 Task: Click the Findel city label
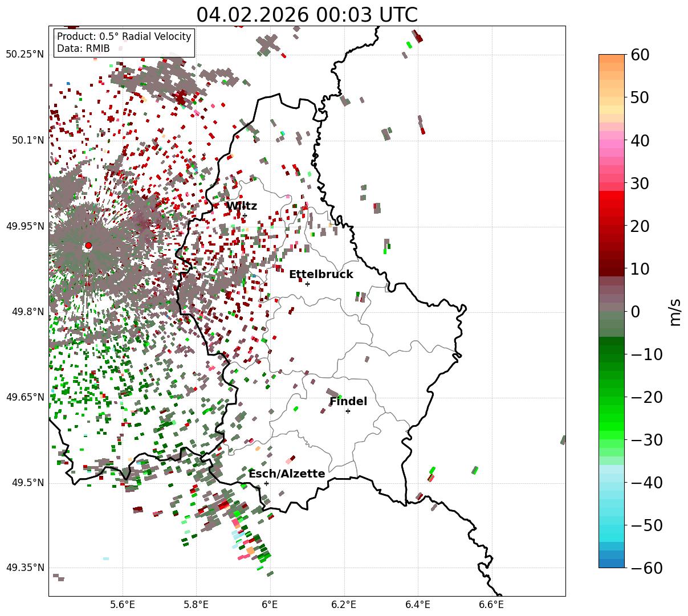348,402
